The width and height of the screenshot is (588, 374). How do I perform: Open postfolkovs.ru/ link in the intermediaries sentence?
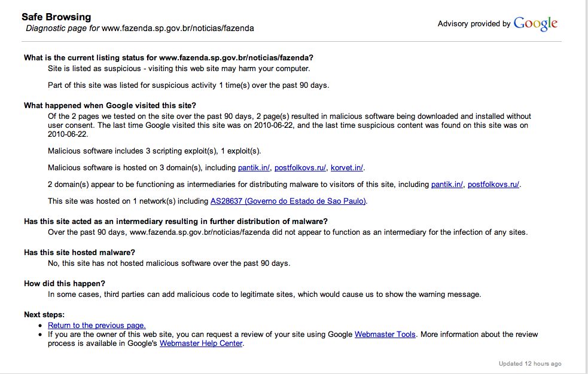pyautogui.click(x=493, y=185)
